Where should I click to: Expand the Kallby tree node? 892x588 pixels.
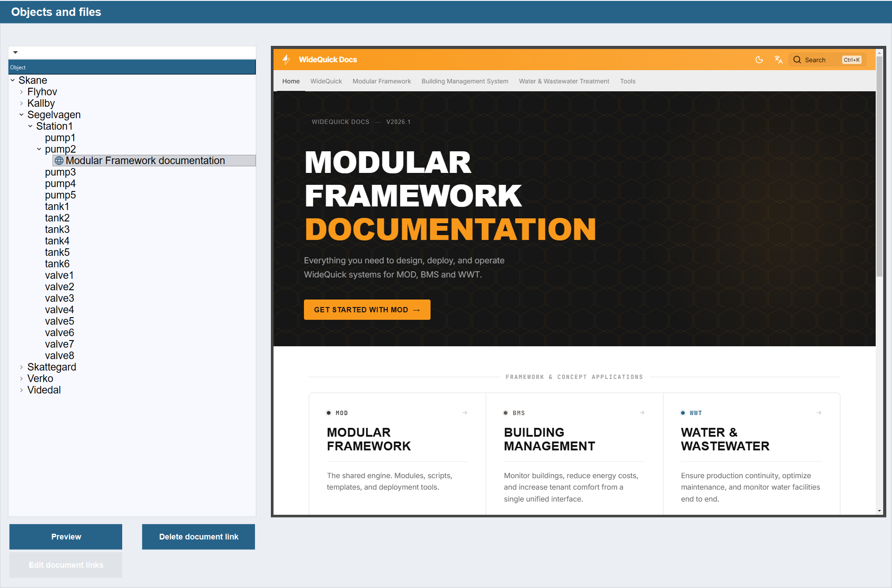tap(21, 103)
